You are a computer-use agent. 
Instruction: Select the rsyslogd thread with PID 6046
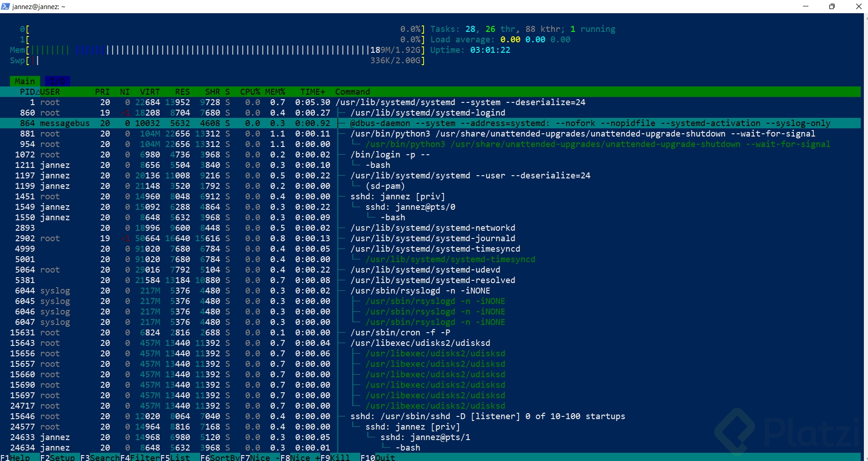click(x=430, y=312)
